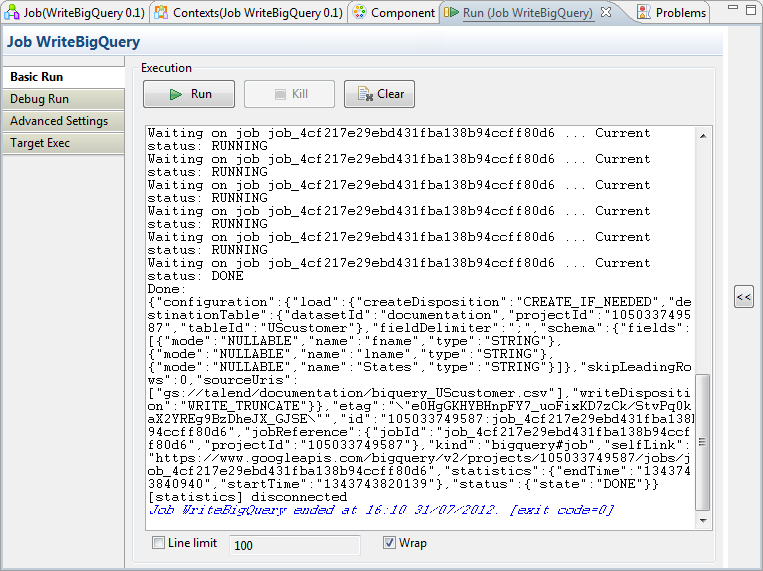Uncheck the Wrap checkbox
The image size is (763, 571).
(389, 542)
